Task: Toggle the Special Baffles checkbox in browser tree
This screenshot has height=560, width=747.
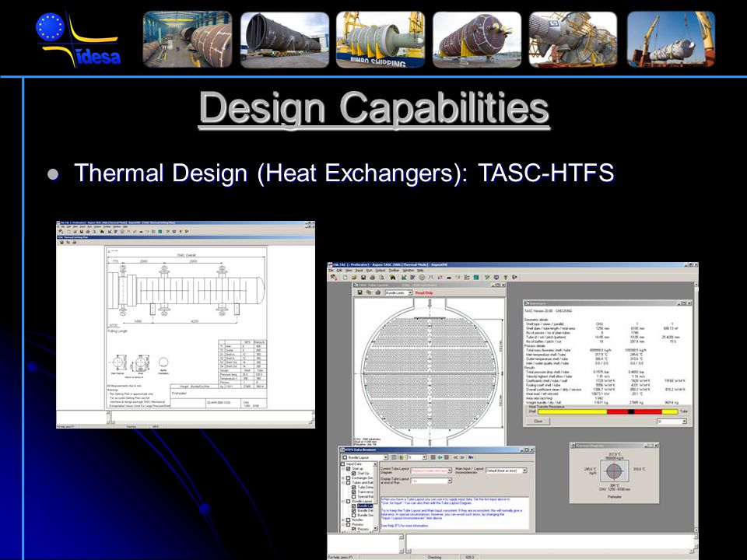Action: pyautogui.click(x=353, y=497)
